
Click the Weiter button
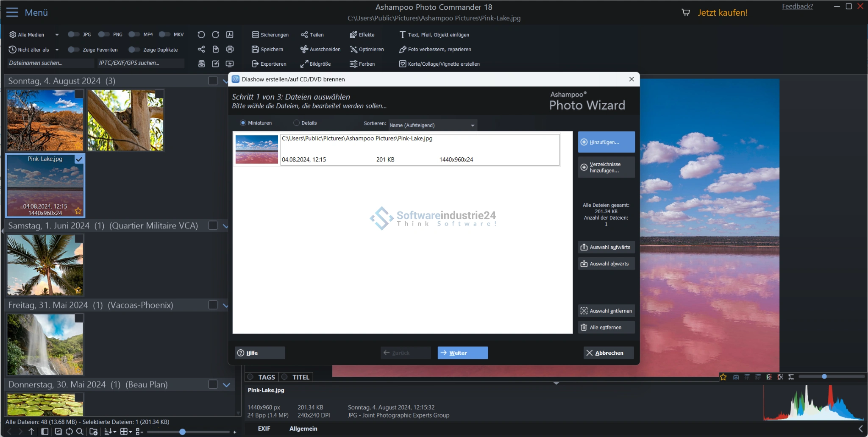click(x=462, y=353)
